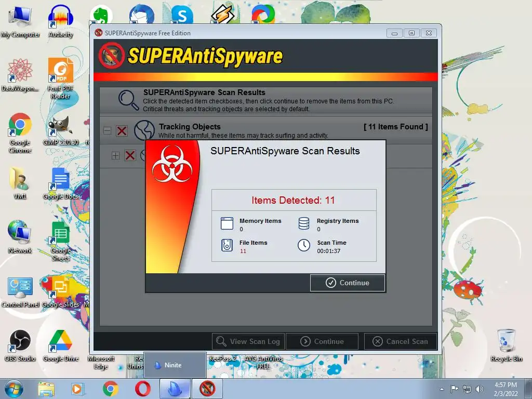Open Control Panel desktop icon
The image size is (532, 399).
pos(20,292)
